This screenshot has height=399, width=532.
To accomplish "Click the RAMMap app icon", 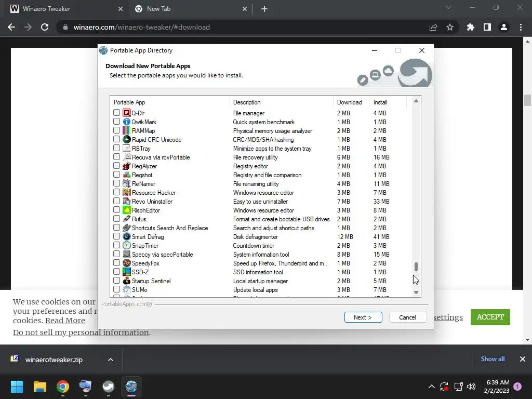I will coord(127,130).
